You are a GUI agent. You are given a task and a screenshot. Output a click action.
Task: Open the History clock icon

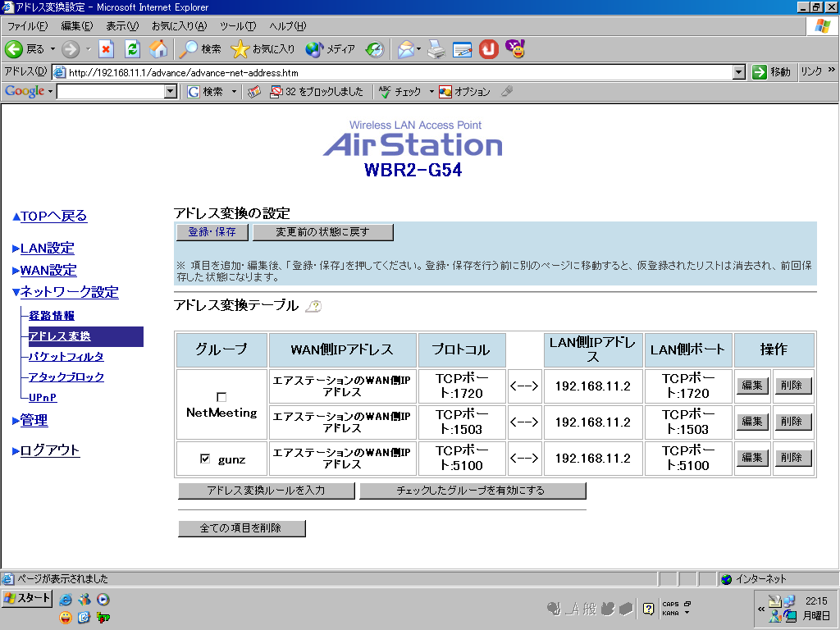tap(374, 49)
